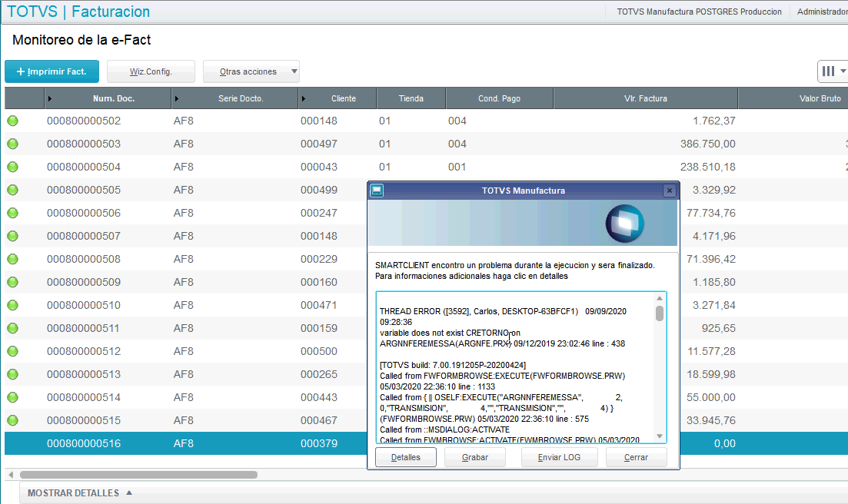
Task: Expand the Otras acciones dropdown
Action: (x=251, y=71)
